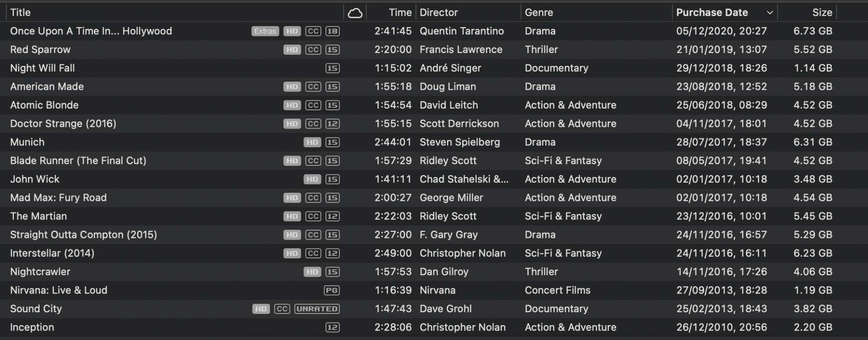Sort movies by Genre column header
The image size is (868, 340).
[539, 13]
